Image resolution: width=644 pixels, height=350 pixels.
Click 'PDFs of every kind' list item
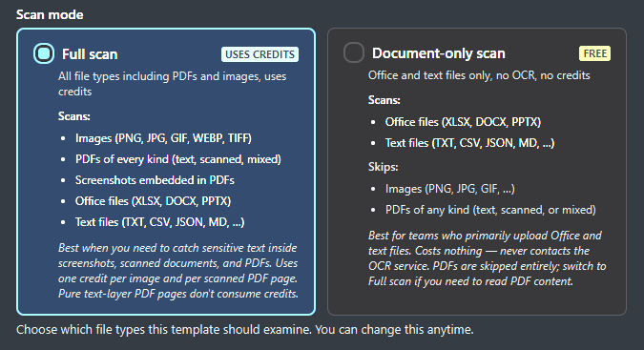[178, 159]
